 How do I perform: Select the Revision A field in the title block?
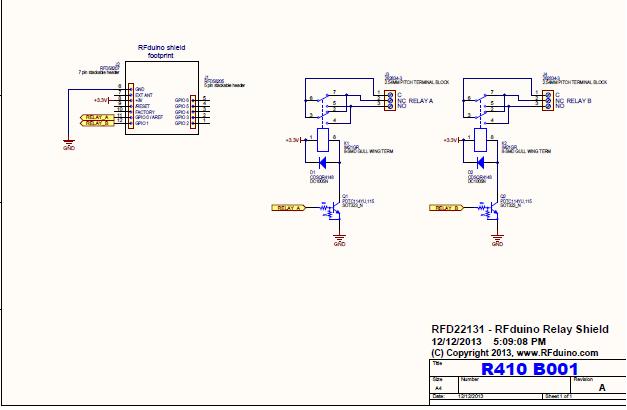click(x=601, y=387)
